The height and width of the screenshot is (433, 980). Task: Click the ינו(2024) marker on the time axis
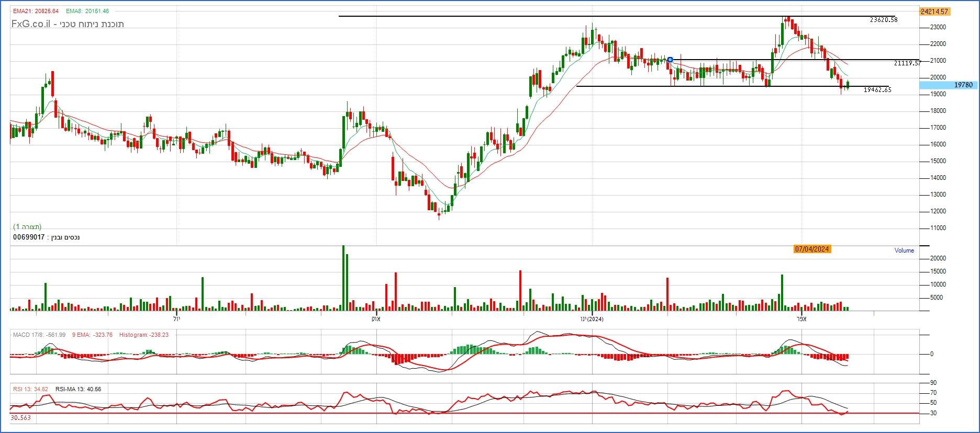pyautogui.click(x=592, y=319)
